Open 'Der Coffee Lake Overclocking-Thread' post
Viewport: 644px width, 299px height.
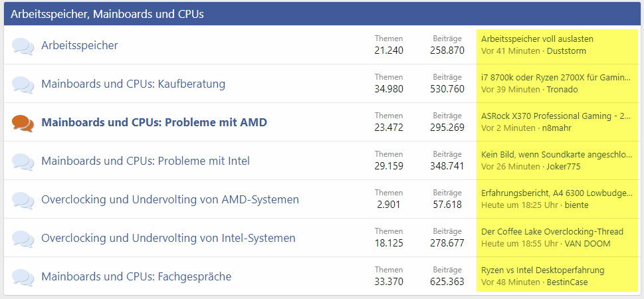[x=552, y=231]
